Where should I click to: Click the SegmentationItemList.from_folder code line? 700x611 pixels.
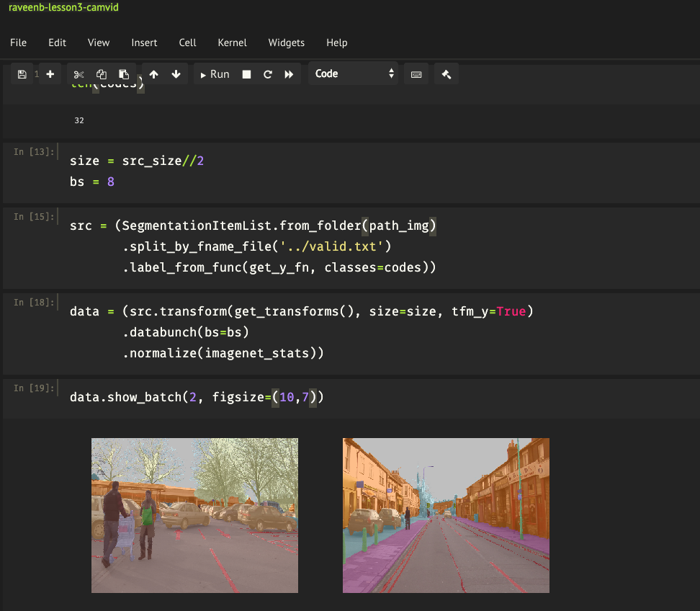pos(253,226)
